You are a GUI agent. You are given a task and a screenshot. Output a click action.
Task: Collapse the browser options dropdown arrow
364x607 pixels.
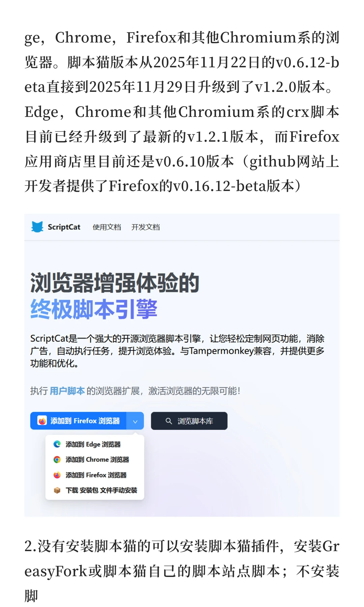click(x=135, y=421)
